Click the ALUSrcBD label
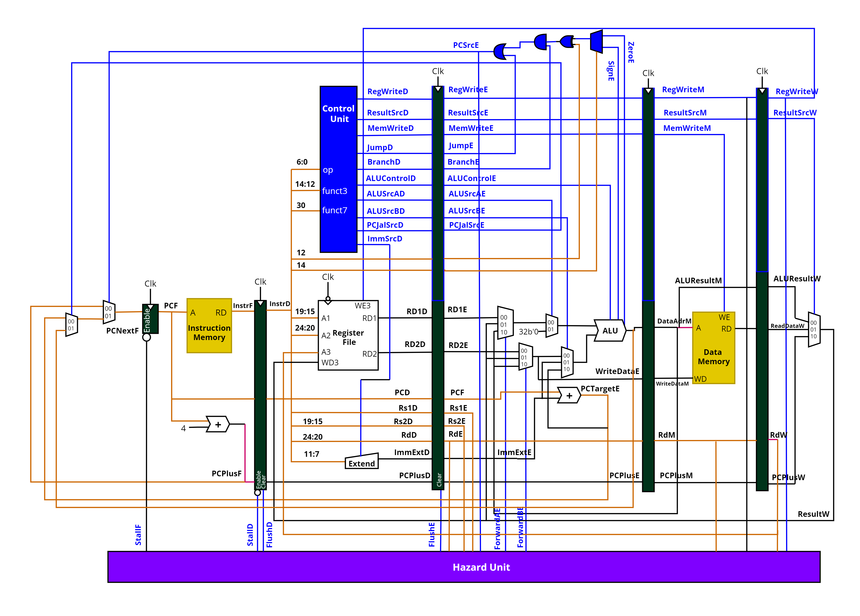Image resolution: width=860 pixels, height=616 pixels. [386, 211]
